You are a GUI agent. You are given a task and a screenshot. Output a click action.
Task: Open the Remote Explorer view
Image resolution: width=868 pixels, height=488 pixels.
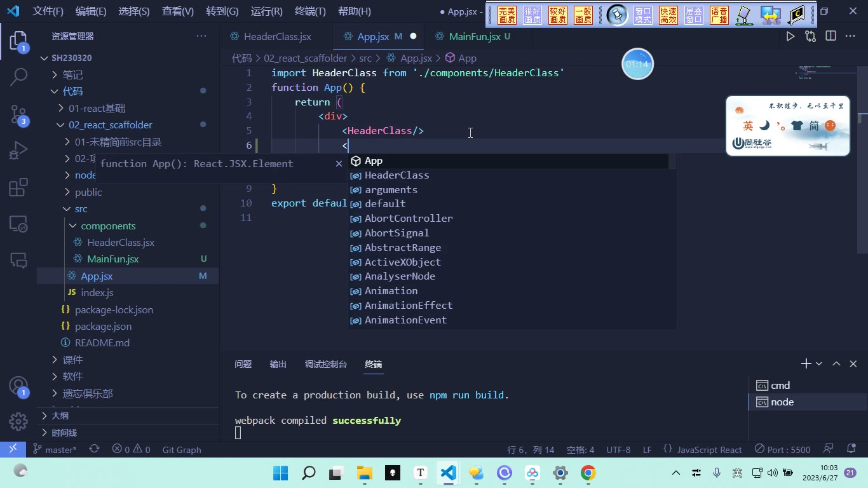tap(18, 224)
